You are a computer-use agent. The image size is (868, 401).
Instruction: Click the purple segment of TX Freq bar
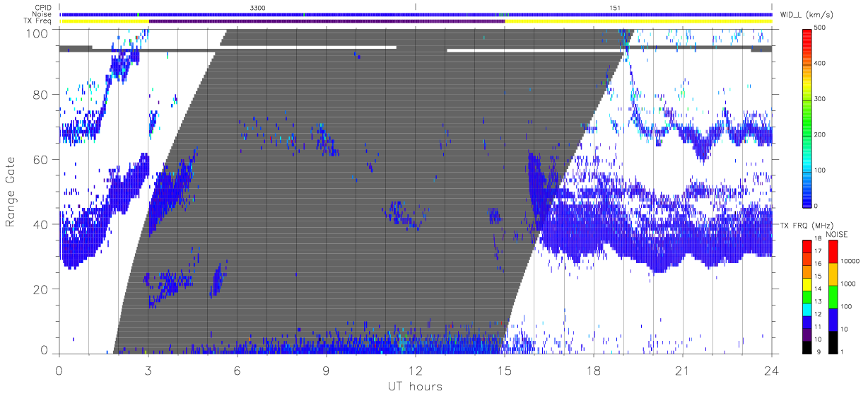click(x=327, y=21)
